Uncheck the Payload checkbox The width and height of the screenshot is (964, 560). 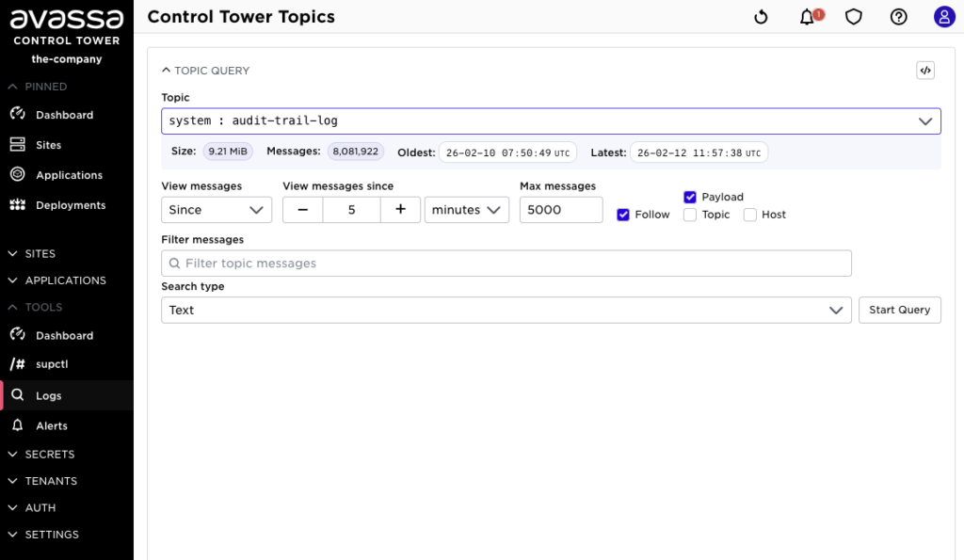pyautogui.click(x=690, y=197)
